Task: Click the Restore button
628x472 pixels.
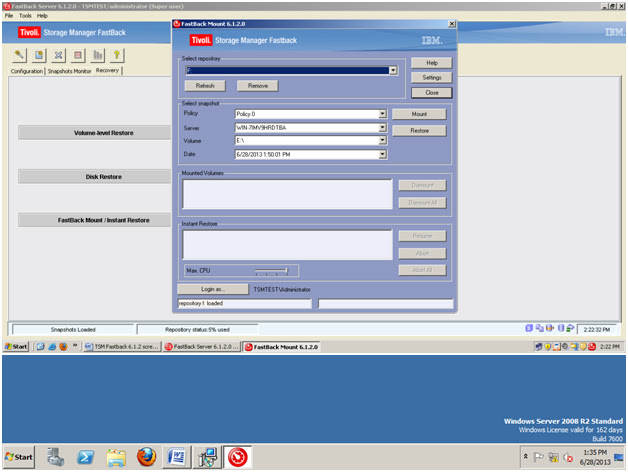Action: (x=419, y=131)
